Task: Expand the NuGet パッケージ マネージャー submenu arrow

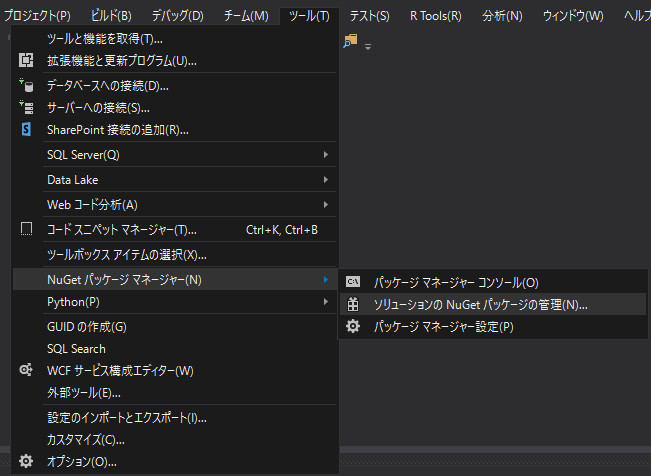Action: click(x=326, y=280)
